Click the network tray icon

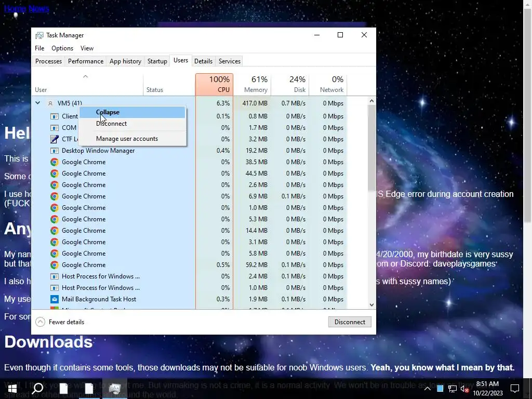point(452,389)
